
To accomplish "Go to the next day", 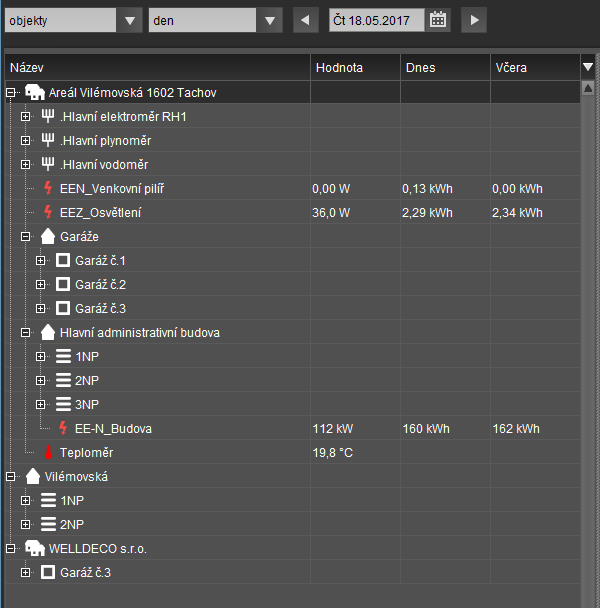I will (474, 20).
